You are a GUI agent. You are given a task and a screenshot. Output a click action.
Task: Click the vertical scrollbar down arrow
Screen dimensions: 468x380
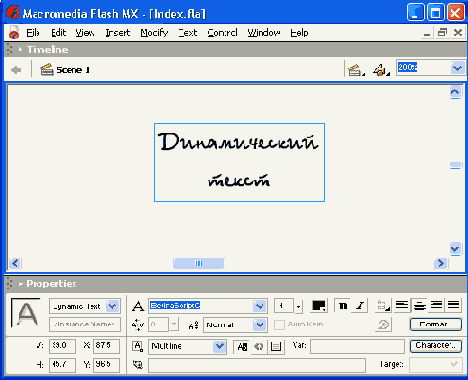pos(455,249)
